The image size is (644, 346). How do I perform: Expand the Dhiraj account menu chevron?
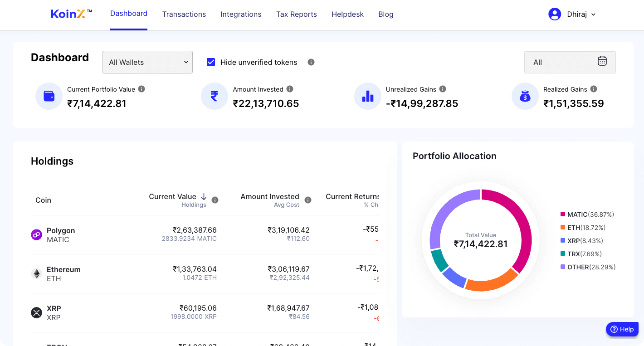coord(593,15)
